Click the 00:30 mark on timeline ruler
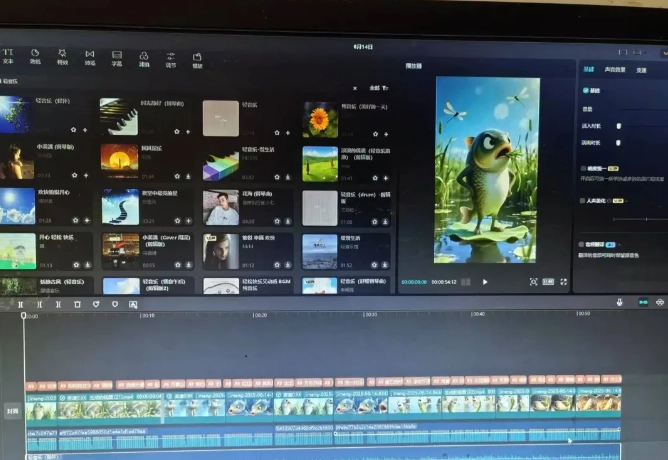This screenshot has width=668, height=460. tap(370, 314)
